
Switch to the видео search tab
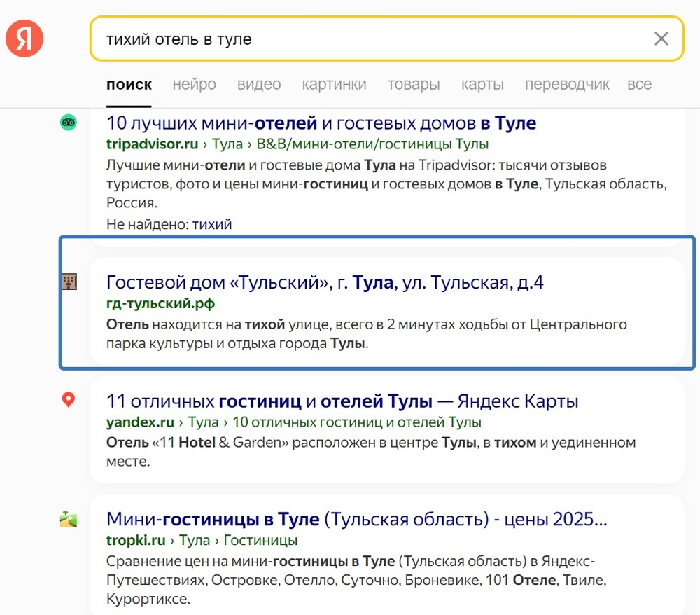tap(258, 84)
